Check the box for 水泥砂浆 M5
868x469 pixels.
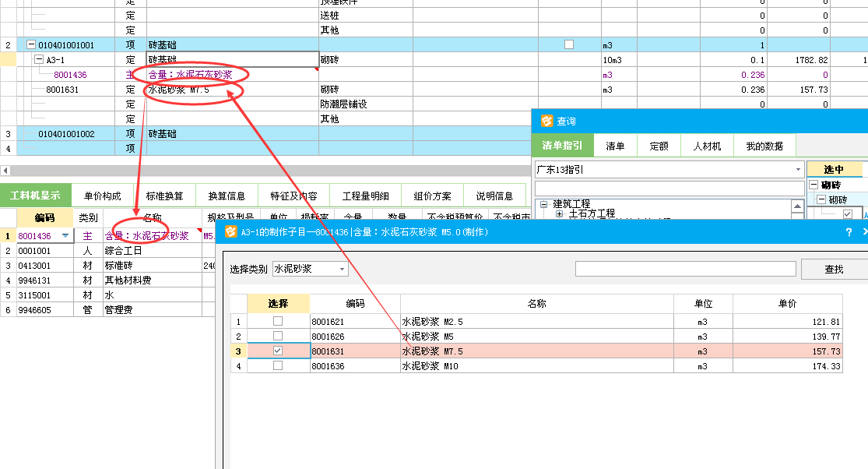click(x=278, y=336)
